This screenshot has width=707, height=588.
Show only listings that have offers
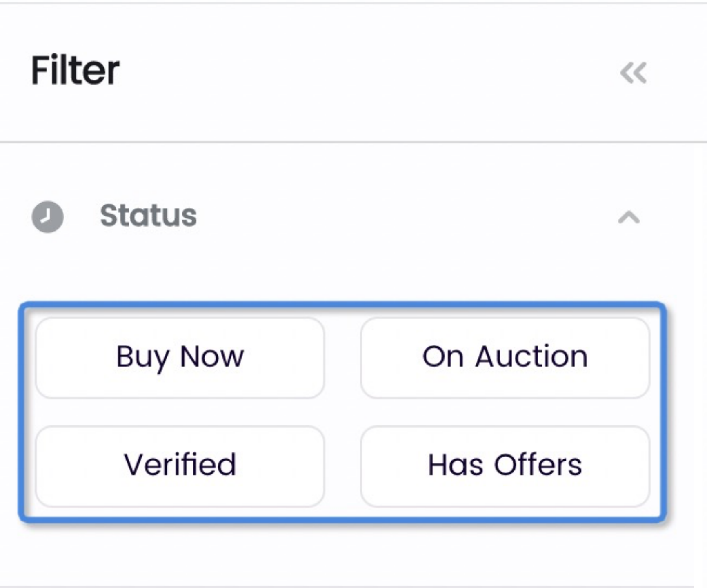[505, 466]
